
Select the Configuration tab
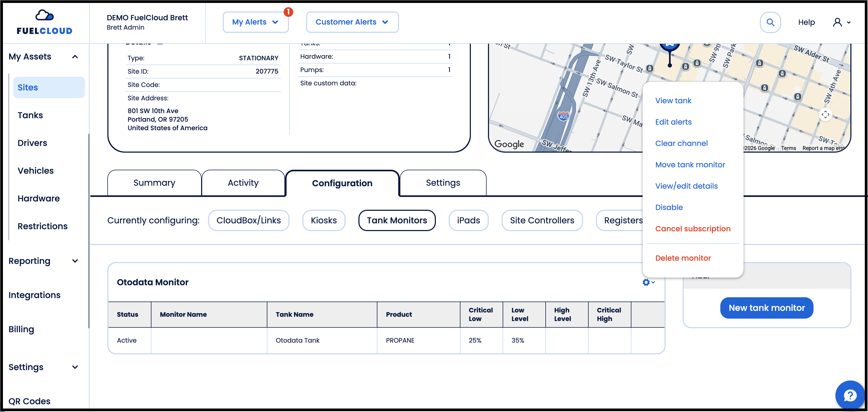point(342,183)
